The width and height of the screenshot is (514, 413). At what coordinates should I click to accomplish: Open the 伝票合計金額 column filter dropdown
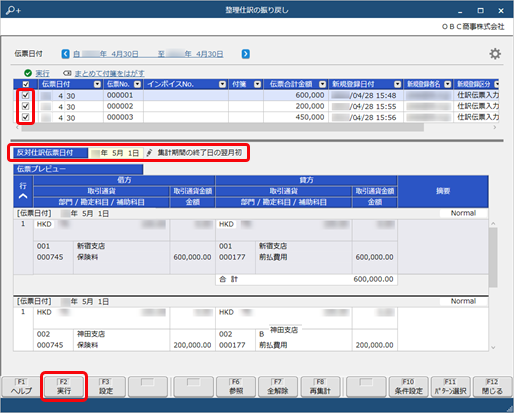click(322, 84)
